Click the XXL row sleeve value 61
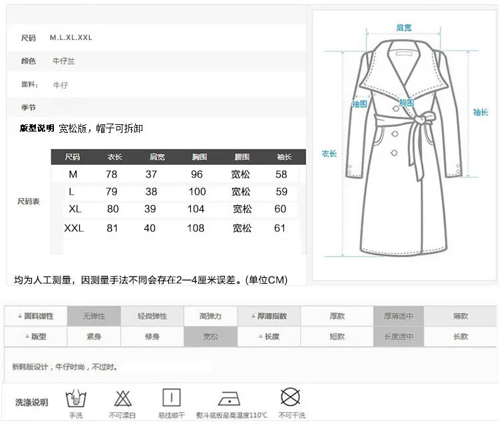 279,228
